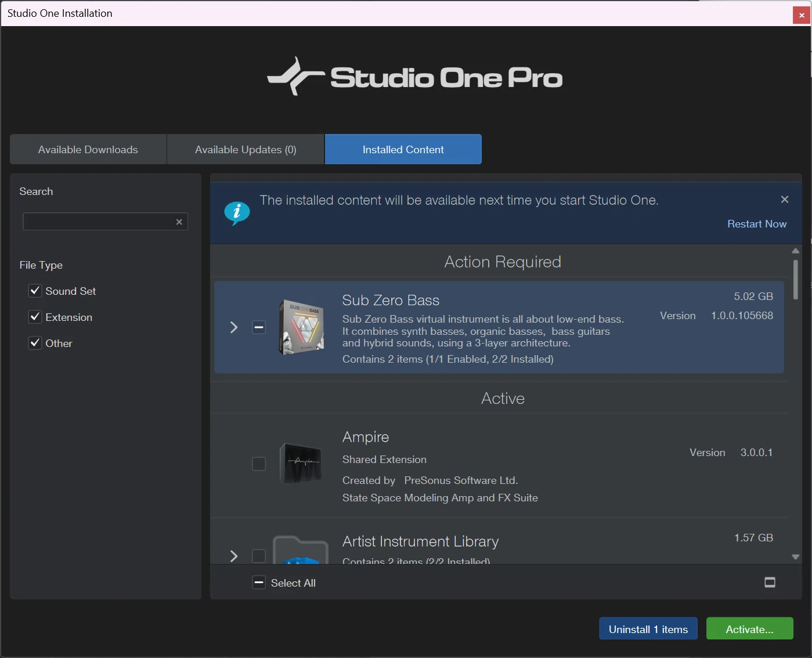Click the Contains 2 items (1/1 Enabled) text

click(448, 359)
